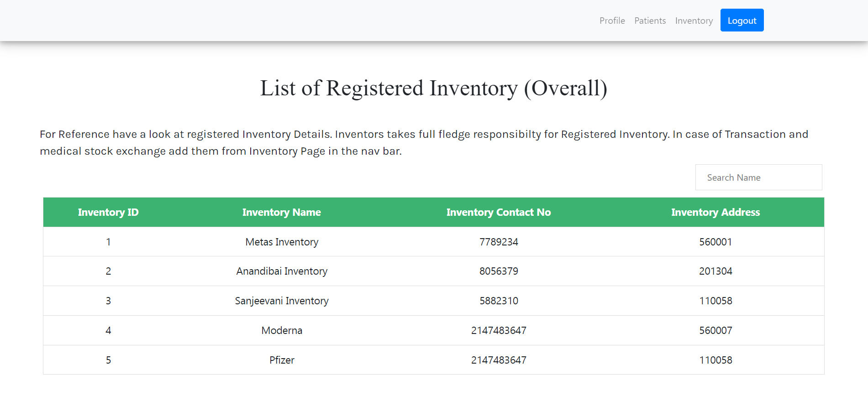Select the Moderna inventory entry
Viewport: 868px width, 417px height.
pos(281,330)
